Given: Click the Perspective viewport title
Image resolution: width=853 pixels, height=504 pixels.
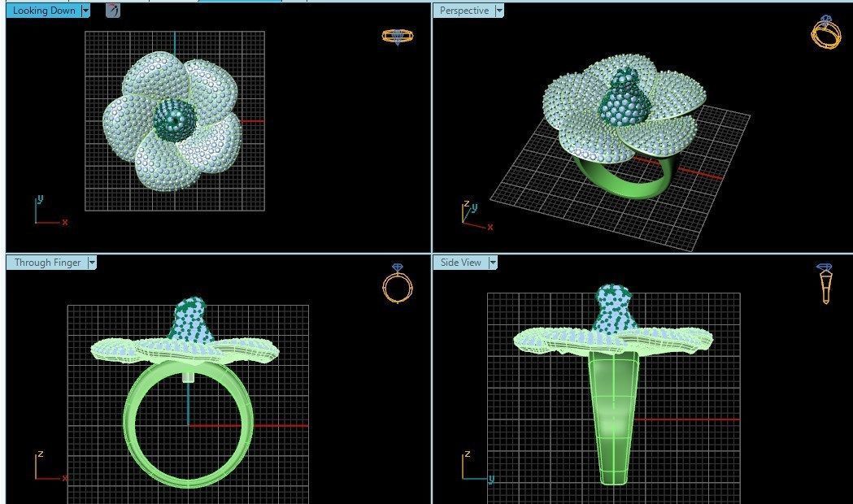Looking at the screenshot, I should coord(464,11).
